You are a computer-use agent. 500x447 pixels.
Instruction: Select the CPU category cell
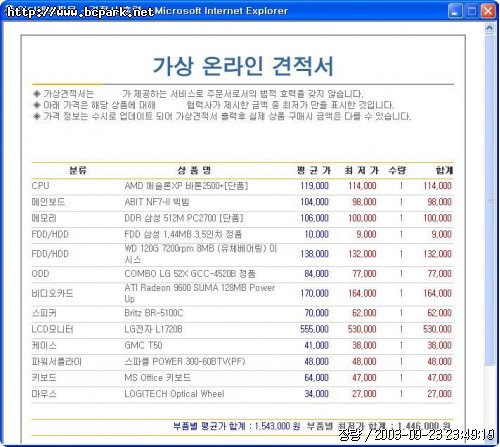40,186
